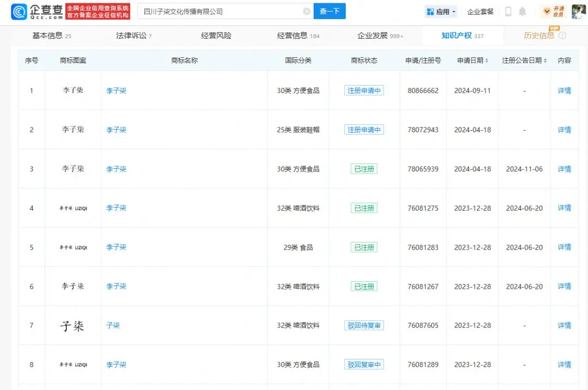The width and height of the screenshot is (588, 390).
Task: Click application date 2024-09-11
Action: tap(473, 90)
